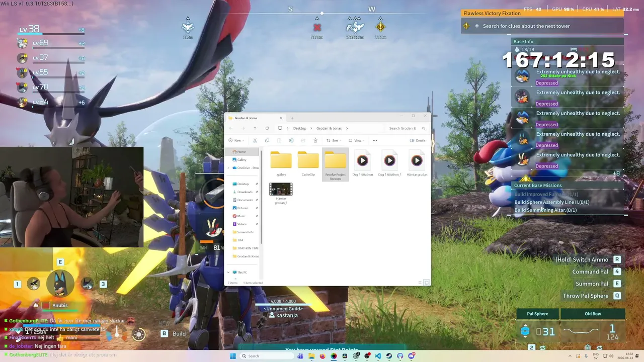Expand the breadcrumb chevron after Grodan & Jonas

click(347, 128)
